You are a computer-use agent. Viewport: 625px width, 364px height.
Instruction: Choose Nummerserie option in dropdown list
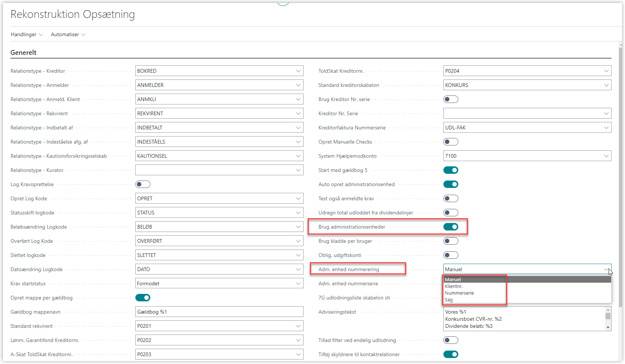click(459, 293)
